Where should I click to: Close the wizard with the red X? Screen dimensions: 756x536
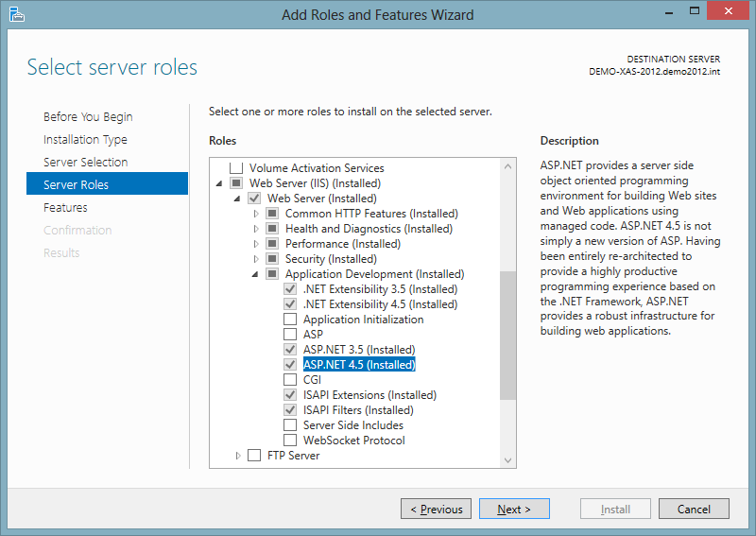click(728, 10)
